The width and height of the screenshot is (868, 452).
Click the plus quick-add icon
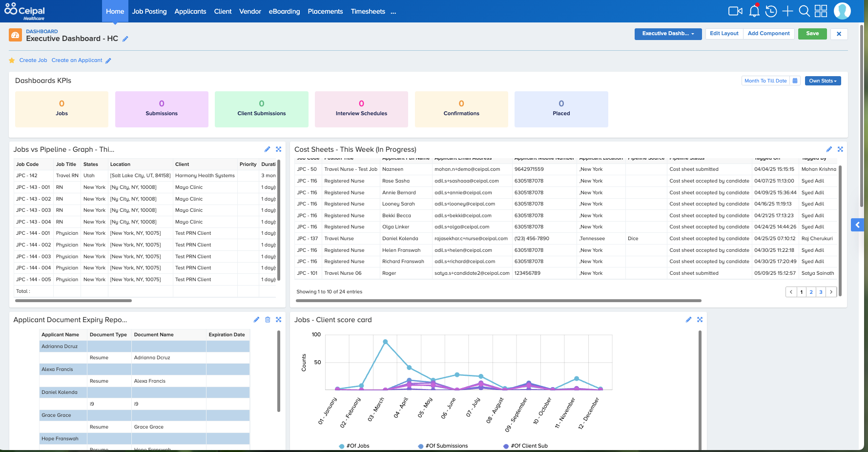click(x=787, y=11)
